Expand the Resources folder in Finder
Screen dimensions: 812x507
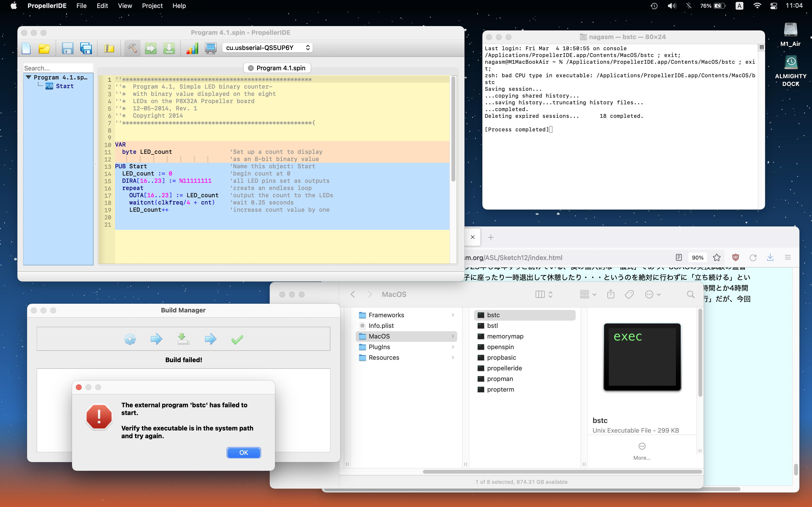coord(384,358)
